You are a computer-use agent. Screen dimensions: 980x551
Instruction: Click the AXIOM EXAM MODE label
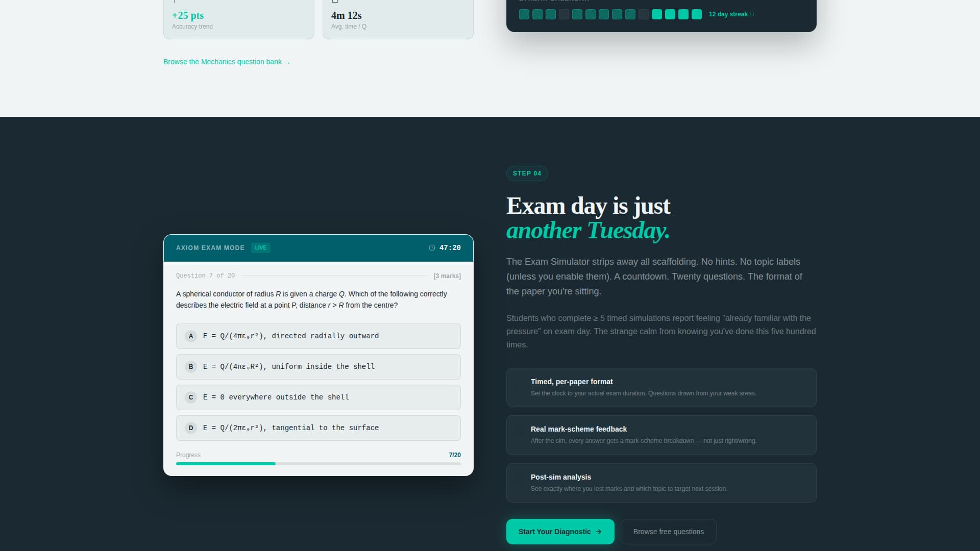tap(210, 248)
